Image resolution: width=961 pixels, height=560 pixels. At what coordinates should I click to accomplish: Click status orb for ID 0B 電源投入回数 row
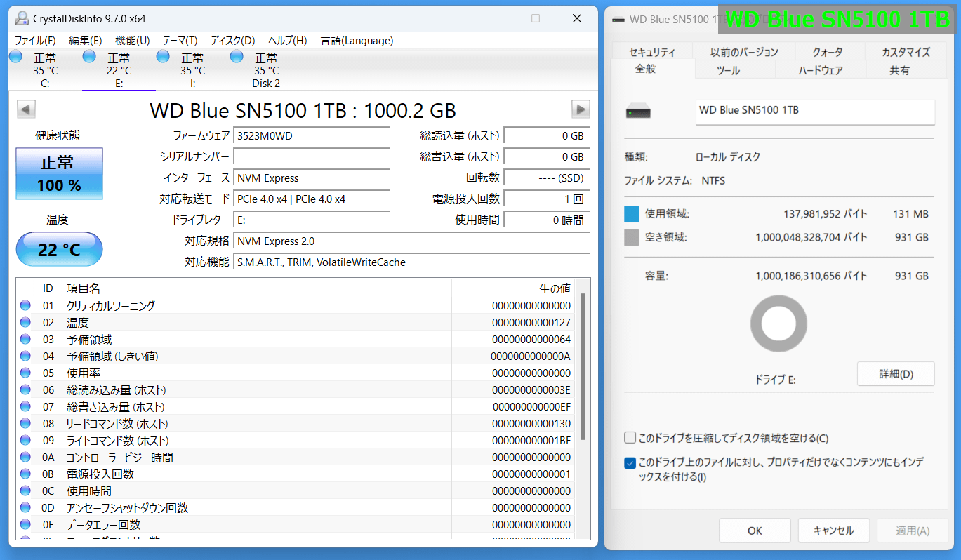tap(26, 474)
